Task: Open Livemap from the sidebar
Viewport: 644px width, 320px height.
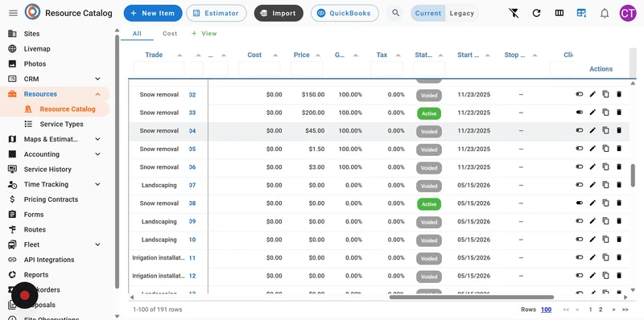Action: [37, 49]
